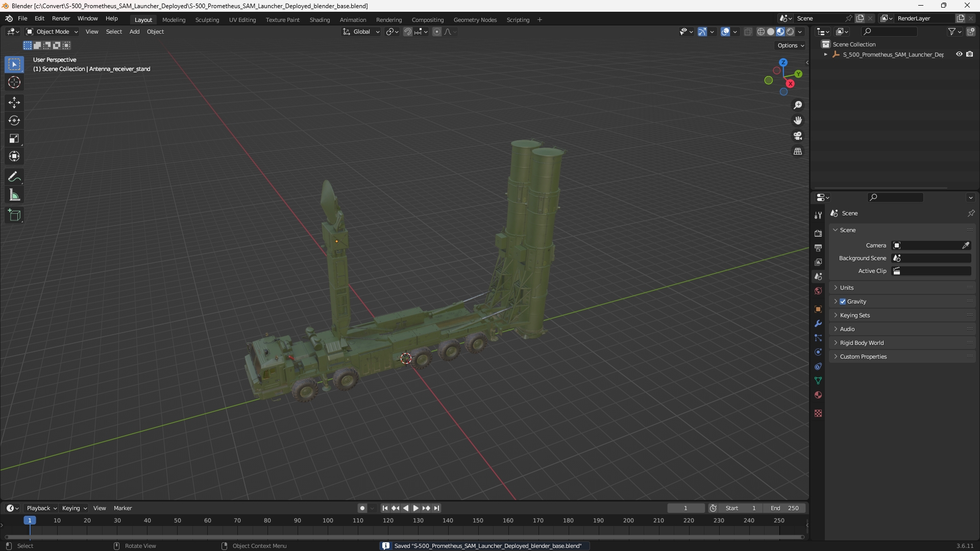The height and width of the screenshot is (551, 980).
Task: Toggle proportional editing
Action: (x=437, y=32)
